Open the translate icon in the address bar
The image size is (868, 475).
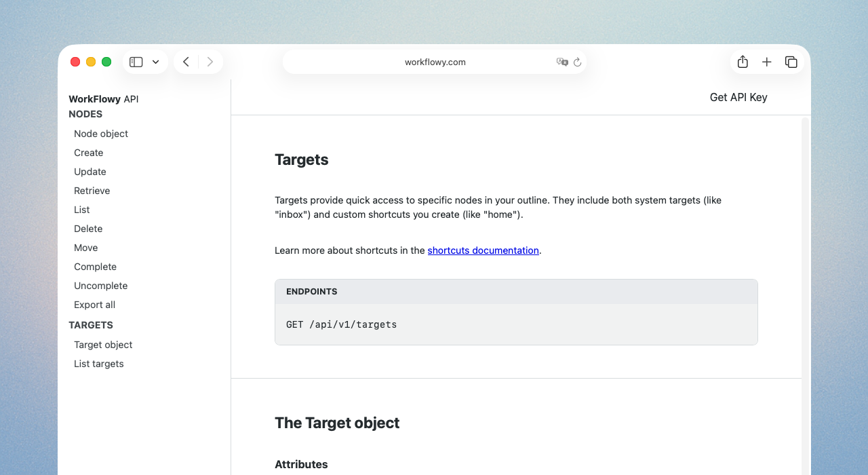click(562, 62)
